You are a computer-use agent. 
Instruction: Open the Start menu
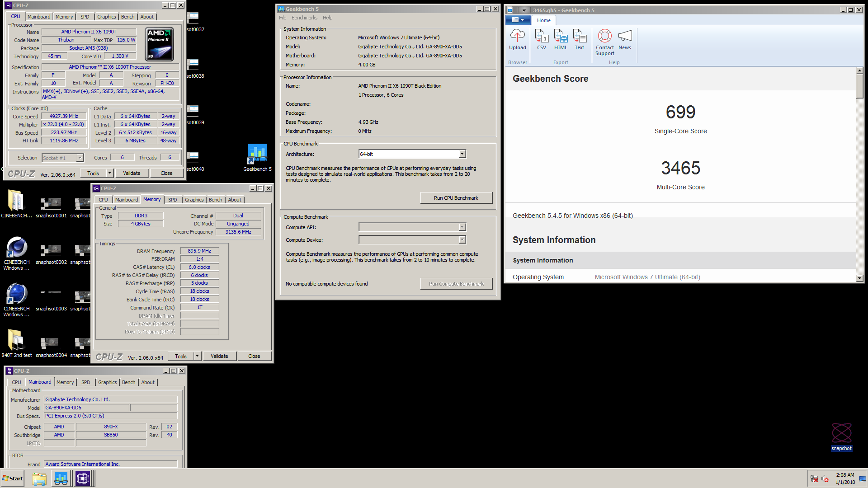(x=13, y=479)
